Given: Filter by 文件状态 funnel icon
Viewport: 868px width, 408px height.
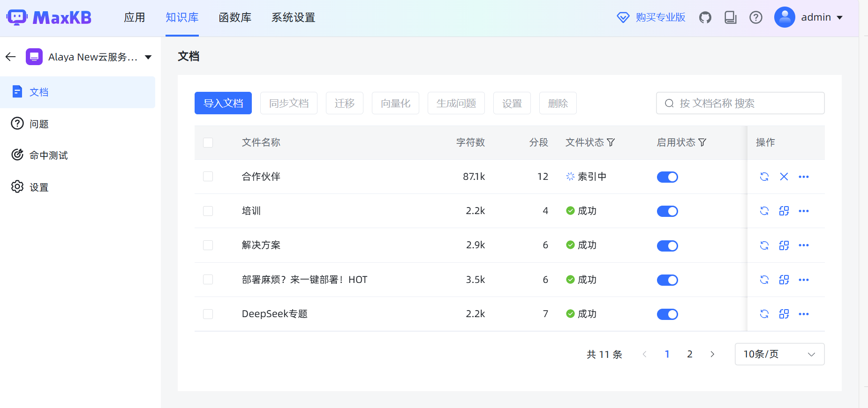Looking at the screenshot, I should [611, 142].
